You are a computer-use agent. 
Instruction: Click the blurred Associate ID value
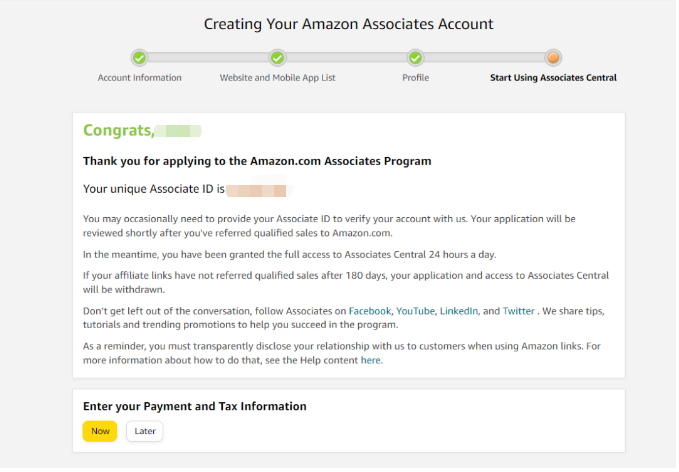point(257,189)
